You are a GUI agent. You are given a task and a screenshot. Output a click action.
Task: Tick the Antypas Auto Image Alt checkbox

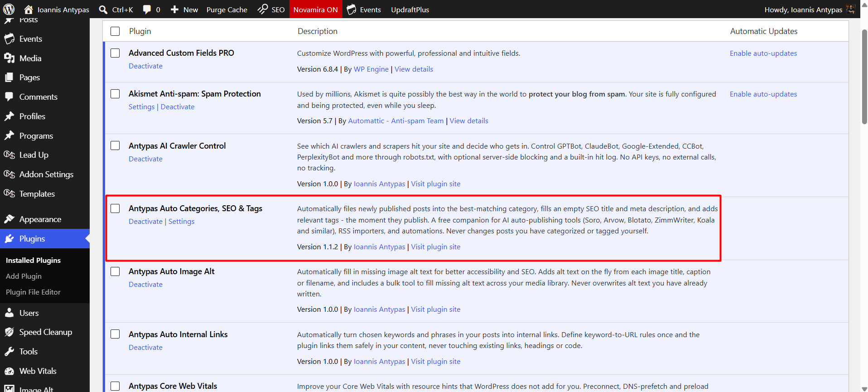pyautogui.click(x=115, y=271)
